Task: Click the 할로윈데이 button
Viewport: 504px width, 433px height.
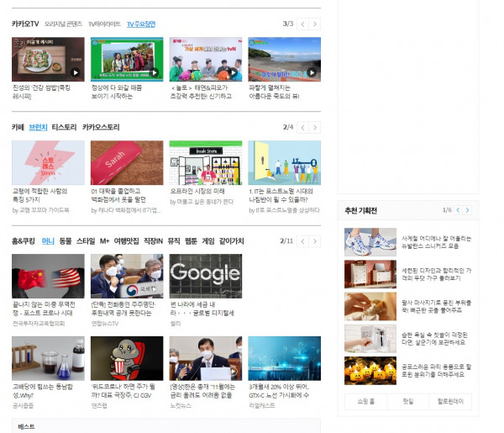Action: click(x=450, y=402)
